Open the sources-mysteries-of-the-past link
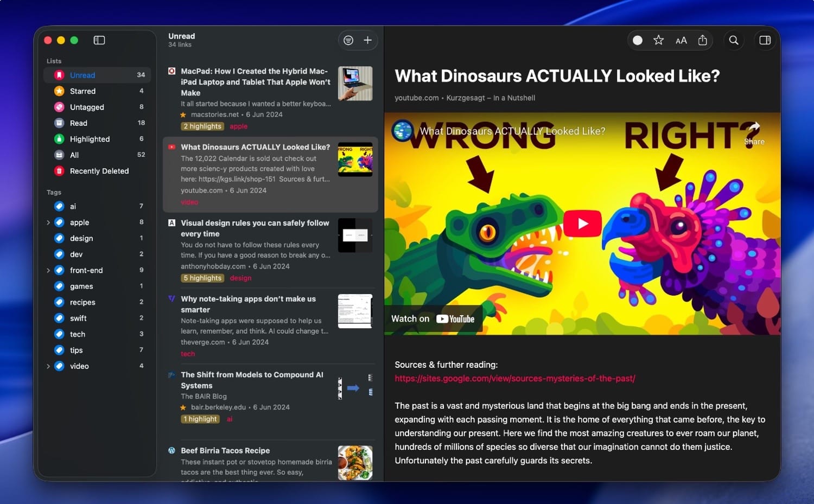 coord(514,378)
